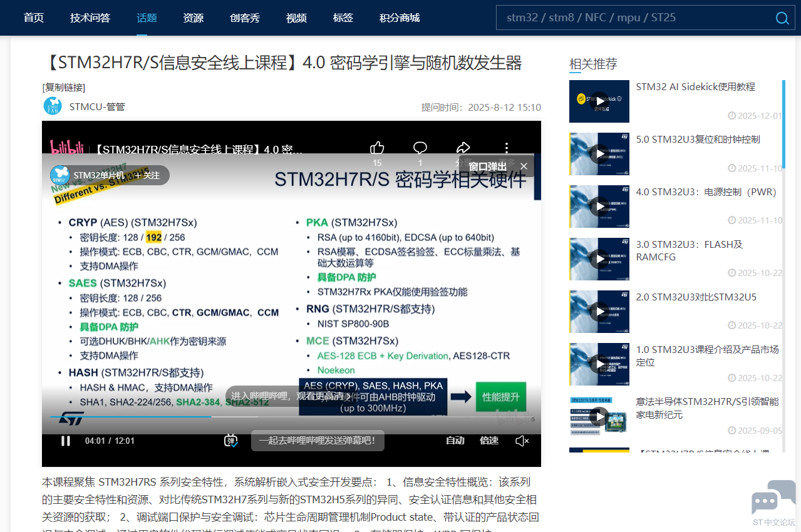801x532 pixels.
Task: Unmute the video with the speaker icon
Action: [522, 441]
